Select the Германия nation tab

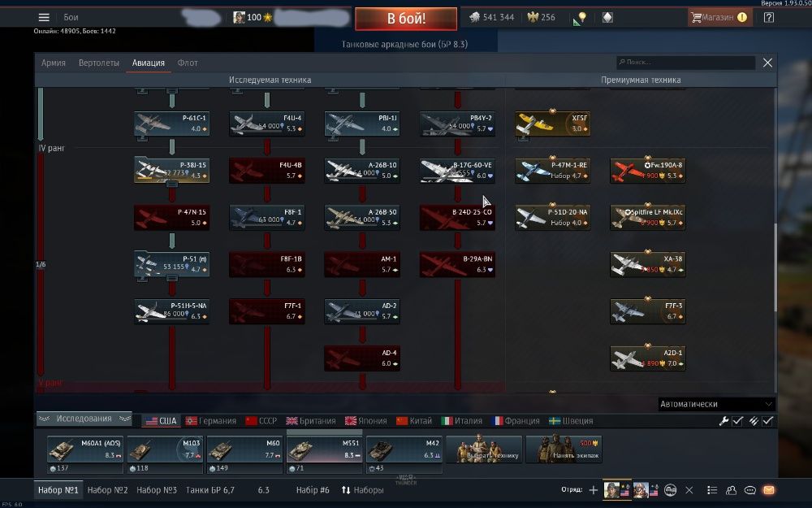click(211, 421)
